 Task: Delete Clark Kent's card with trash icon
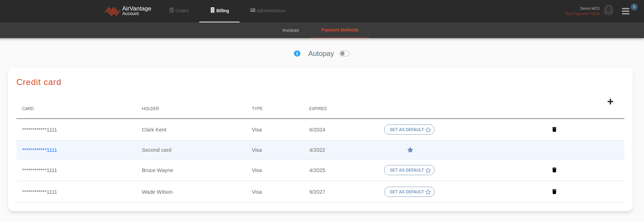click(554, 129)
